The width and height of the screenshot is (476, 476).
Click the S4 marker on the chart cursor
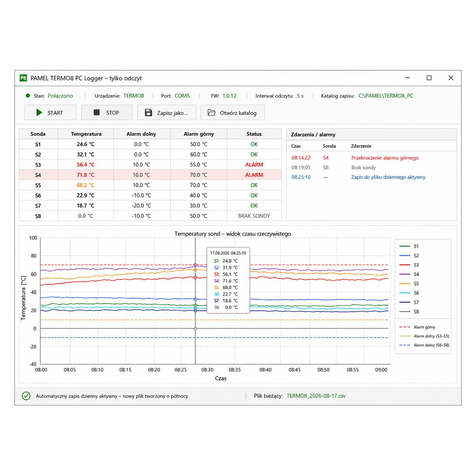[x=196, y=265]
